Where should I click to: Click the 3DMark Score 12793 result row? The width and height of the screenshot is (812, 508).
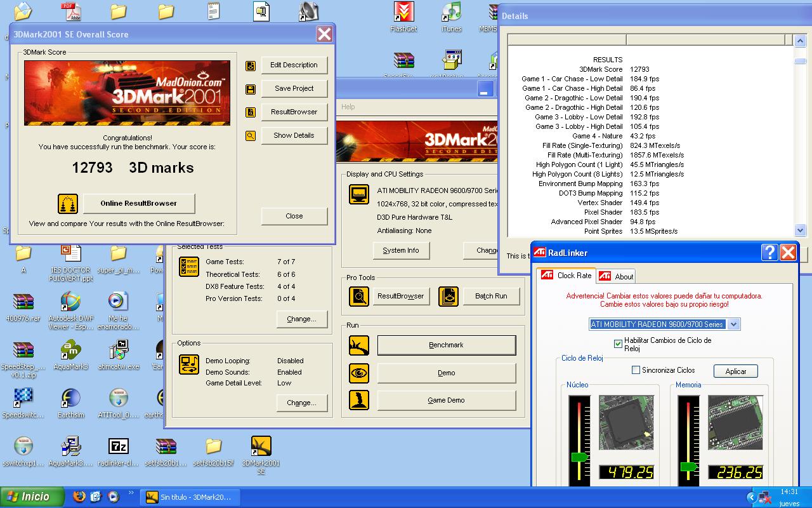(650, 69)
